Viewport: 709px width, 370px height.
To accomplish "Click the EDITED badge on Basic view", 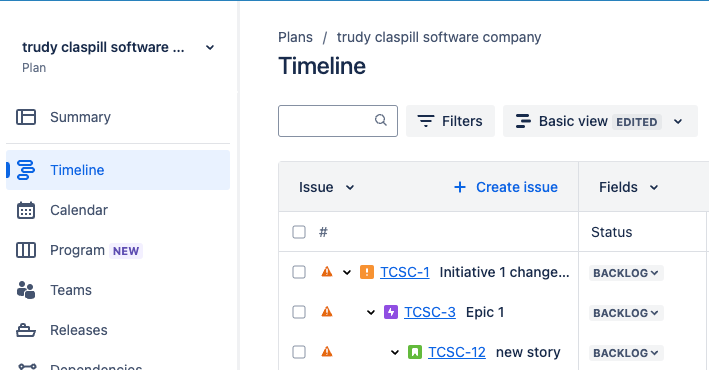I will click(637, 122).
